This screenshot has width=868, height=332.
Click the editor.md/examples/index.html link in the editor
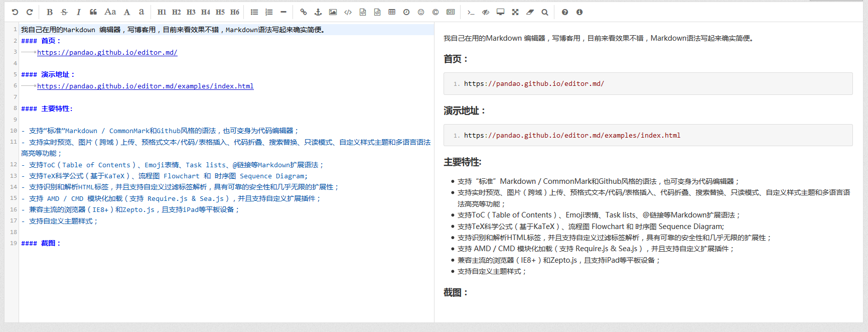145,86
